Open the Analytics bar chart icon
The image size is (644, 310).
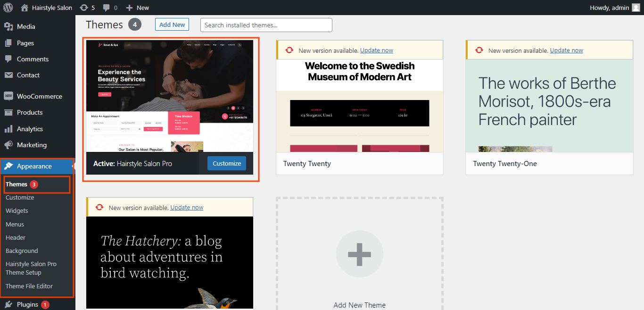(x=8, y=129)
